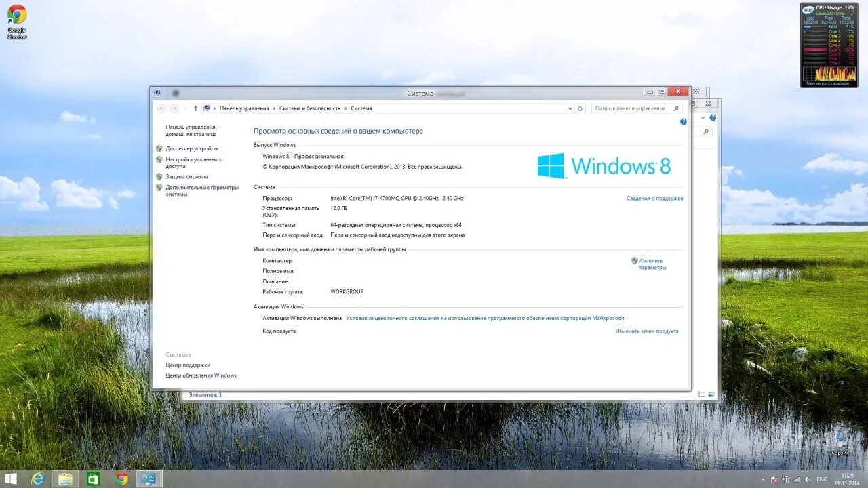This screenshot has height=488, width=868.
Task: Open network signal tray icon
Action: [x=795, y=479]
